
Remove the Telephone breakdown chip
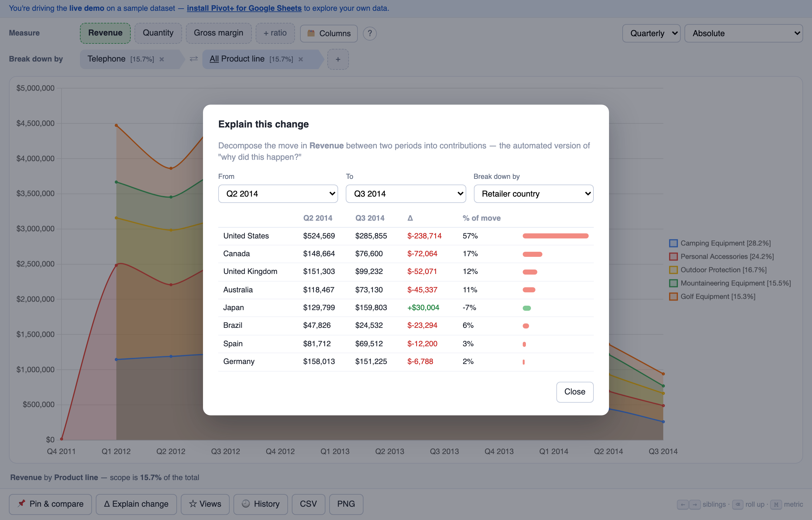coord(162,59)
